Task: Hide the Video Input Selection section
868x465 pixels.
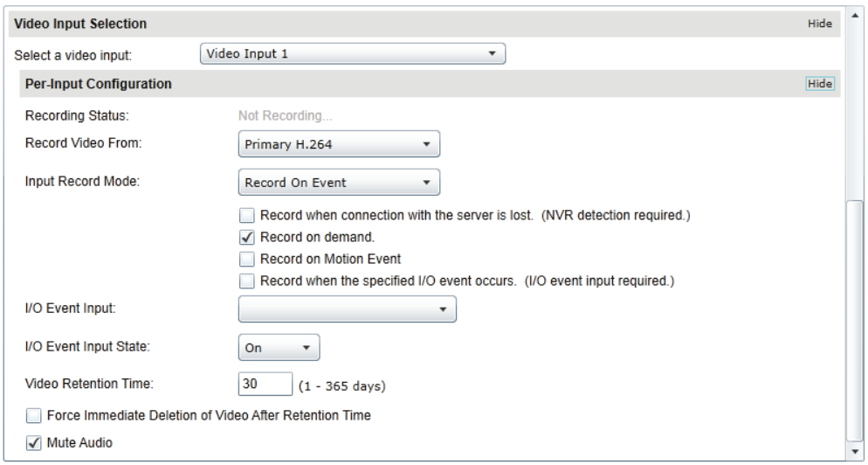Action: point(819,24)
